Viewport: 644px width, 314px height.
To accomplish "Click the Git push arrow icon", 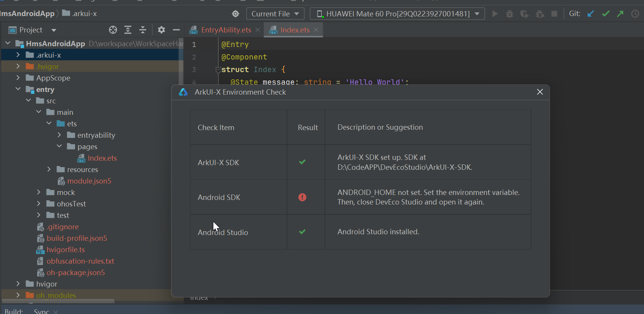I will pos(620,14).
